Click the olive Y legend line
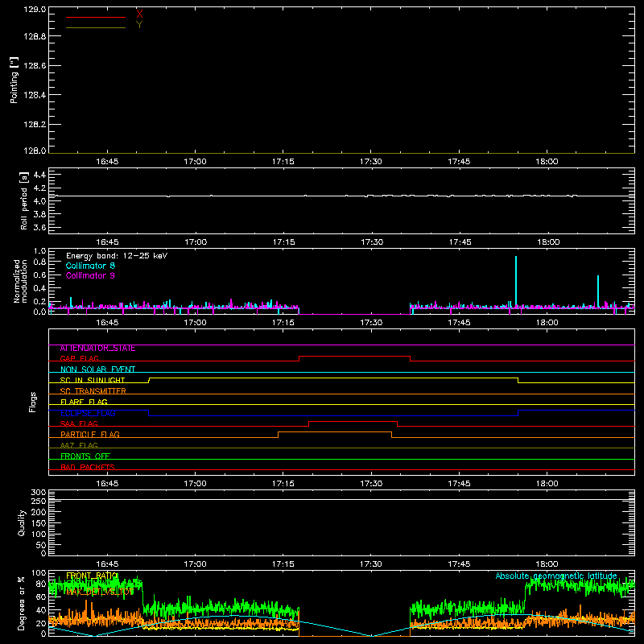 tap(96, 27)
